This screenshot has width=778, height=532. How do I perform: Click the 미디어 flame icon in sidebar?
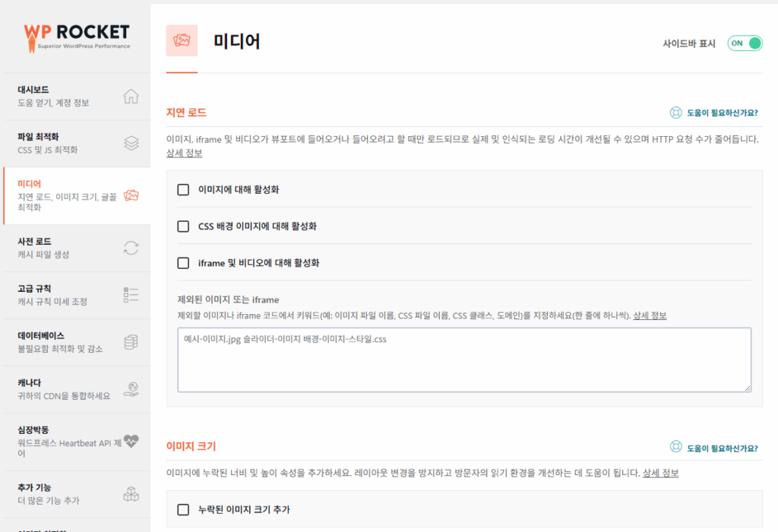point(131,195)
